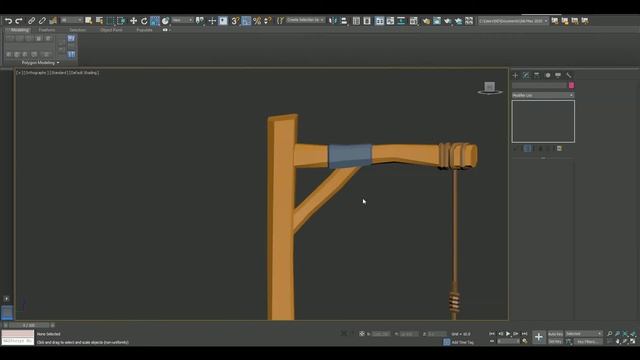Open the Default Shading viewport menu

pos(84,73)
